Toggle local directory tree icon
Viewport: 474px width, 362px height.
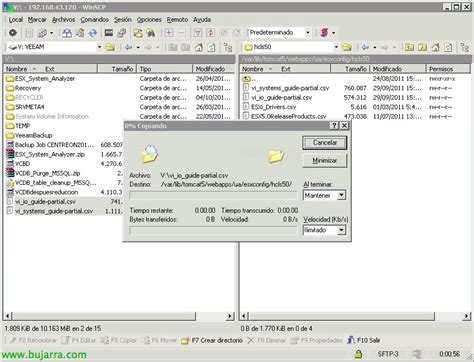click(228, 47)
